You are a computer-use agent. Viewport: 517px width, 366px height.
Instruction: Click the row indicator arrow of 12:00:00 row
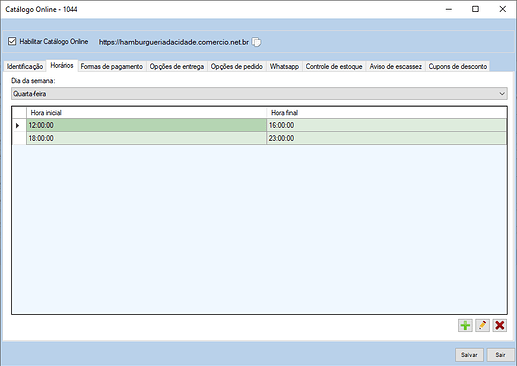click(x=19, y=125)
